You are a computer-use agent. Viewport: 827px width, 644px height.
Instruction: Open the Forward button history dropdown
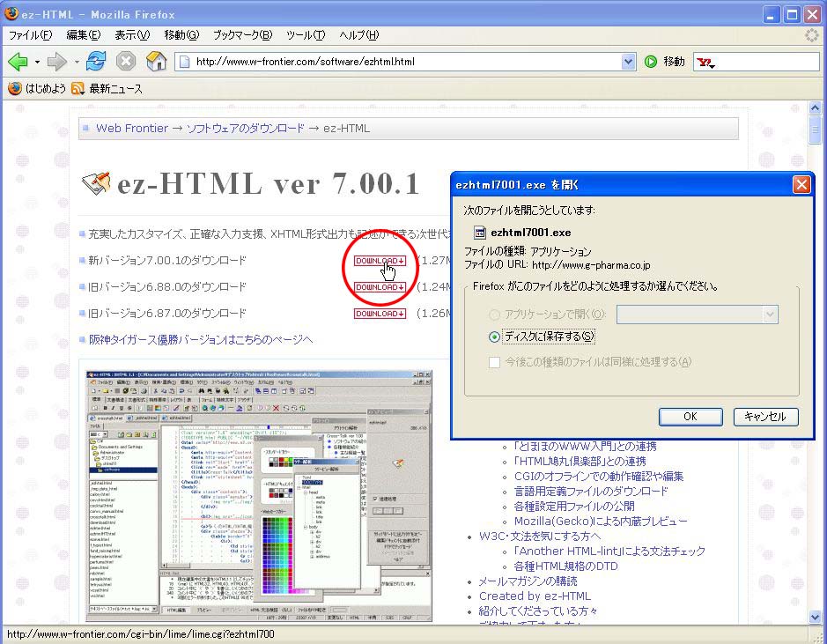click(x=77, y=63)
